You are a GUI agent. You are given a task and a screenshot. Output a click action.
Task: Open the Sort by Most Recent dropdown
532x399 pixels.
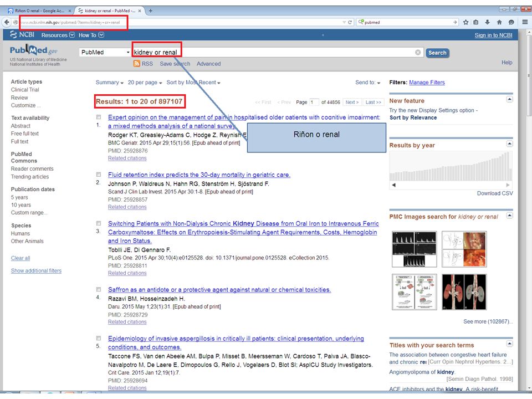[x=193, y=83]
